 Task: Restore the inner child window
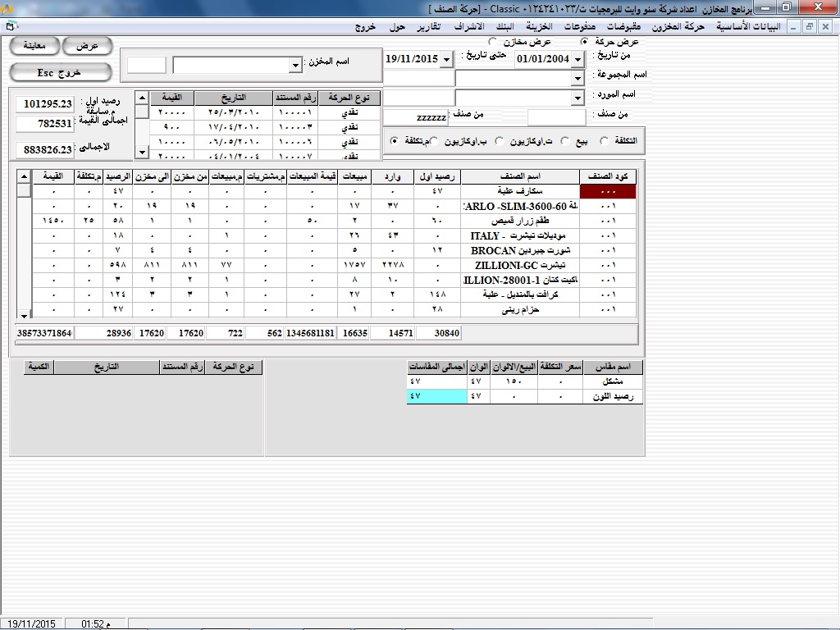(810, 27)
